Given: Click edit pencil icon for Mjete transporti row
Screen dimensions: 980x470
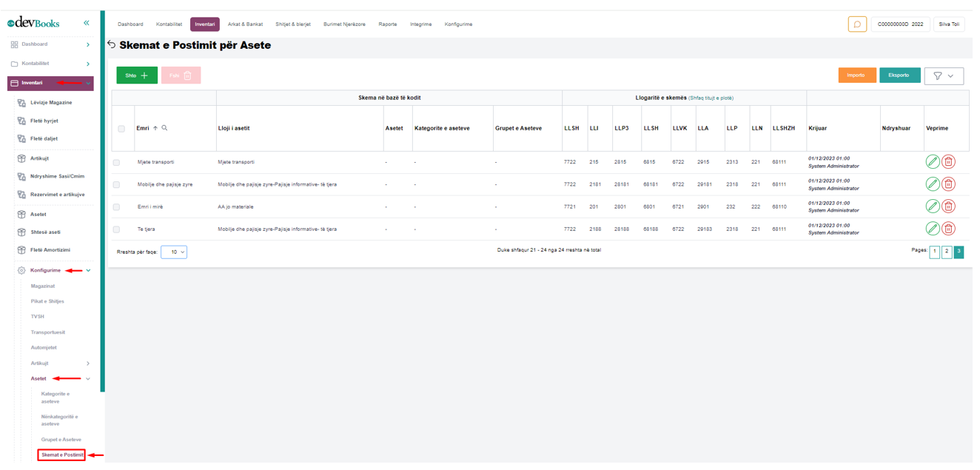Looking at the screenshot, I should (933, 162).
